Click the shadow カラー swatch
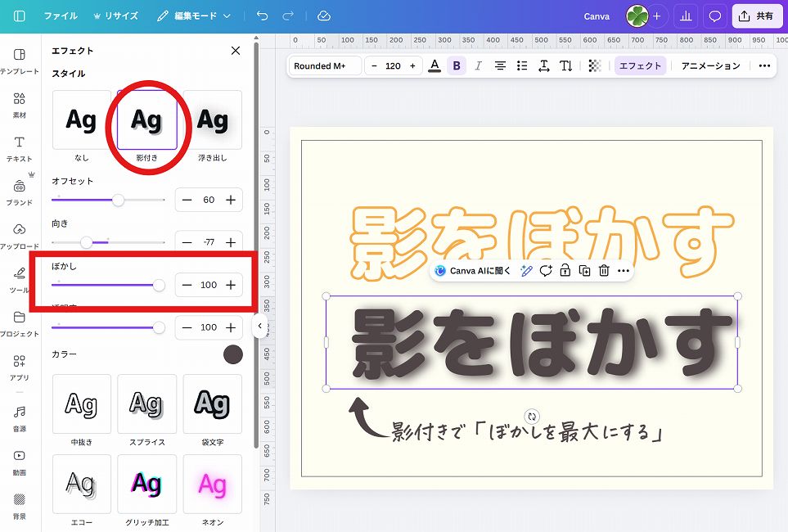The image size is (788, 532). pyautogui.click(x=233, y=354)
